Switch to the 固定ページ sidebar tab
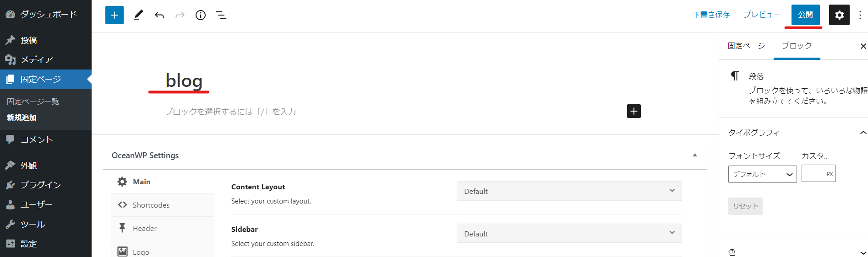This screenshot has width=868, height=257. (x=746, y=46)
